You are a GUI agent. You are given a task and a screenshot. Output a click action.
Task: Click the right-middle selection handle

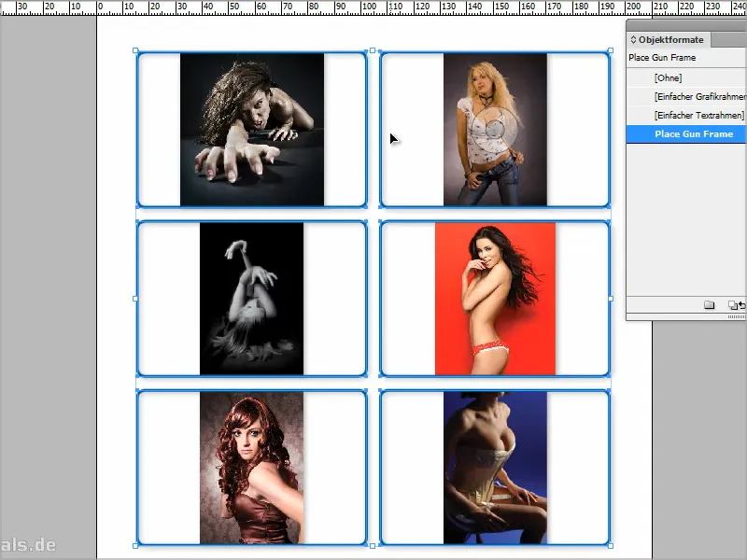coord(611,299)
